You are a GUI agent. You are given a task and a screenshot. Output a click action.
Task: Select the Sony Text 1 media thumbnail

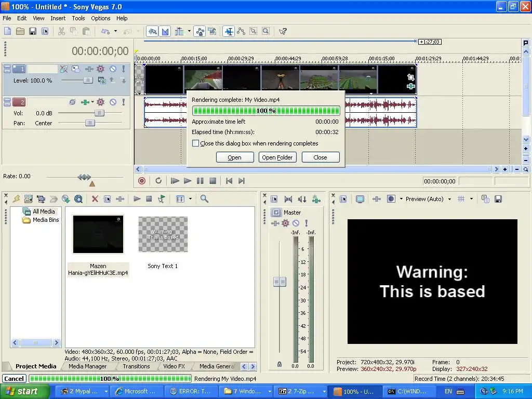(163, 234)
